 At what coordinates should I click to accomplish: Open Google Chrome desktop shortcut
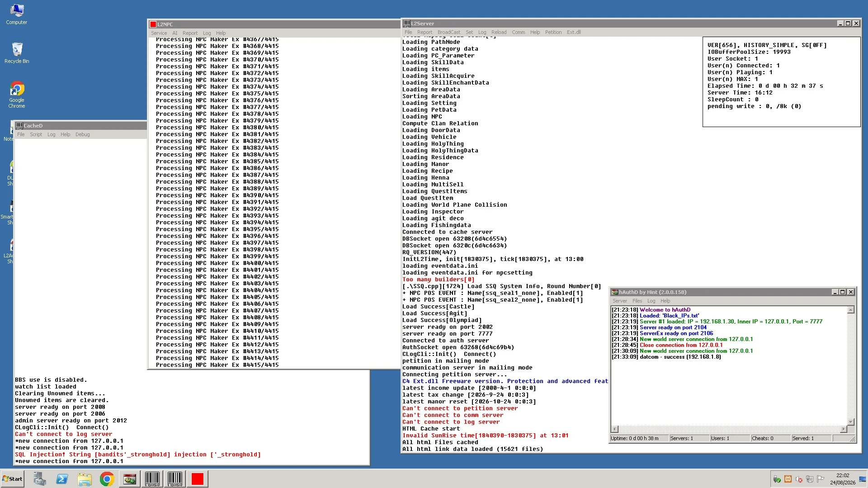(17, 95)
